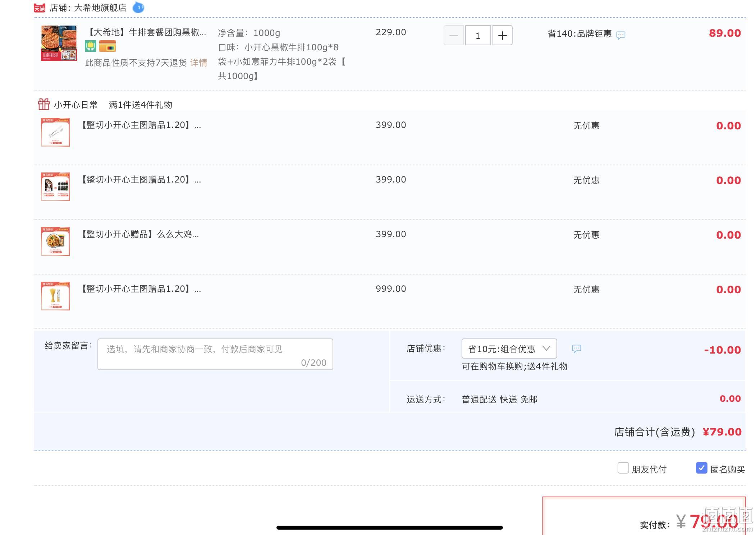The width and height of the screenshot is (756, 535).
Task: Open the 详情 return policy link
Action: 199,63
